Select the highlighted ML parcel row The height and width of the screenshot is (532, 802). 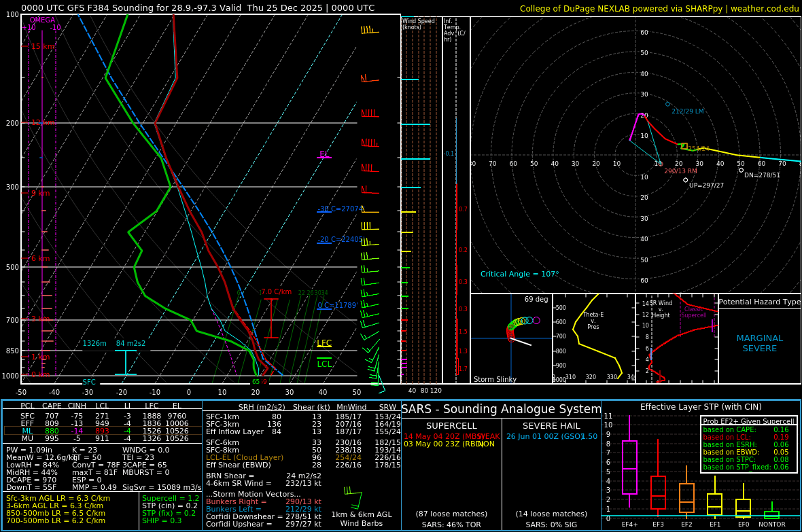coord(103,431)
